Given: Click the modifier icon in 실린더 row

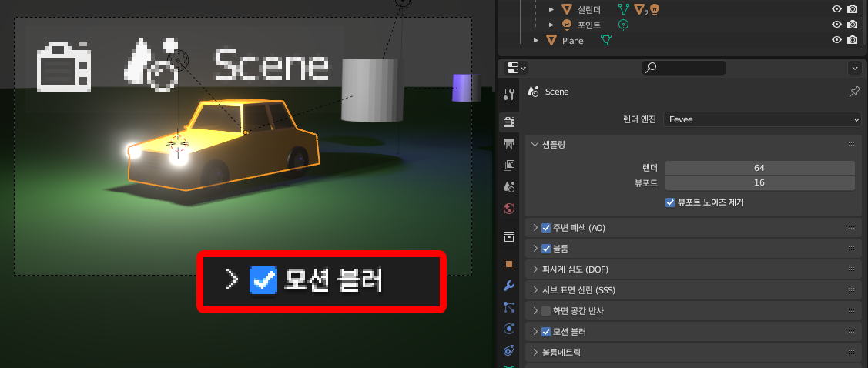Looking at the screenshot, I should pos(639,9).
